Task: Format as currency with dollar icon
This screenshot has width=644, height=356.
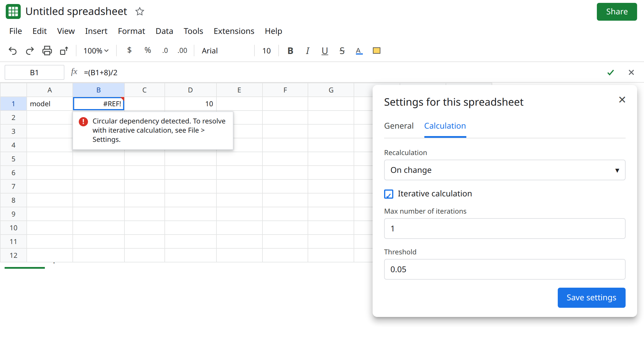Action: [129, 50]
